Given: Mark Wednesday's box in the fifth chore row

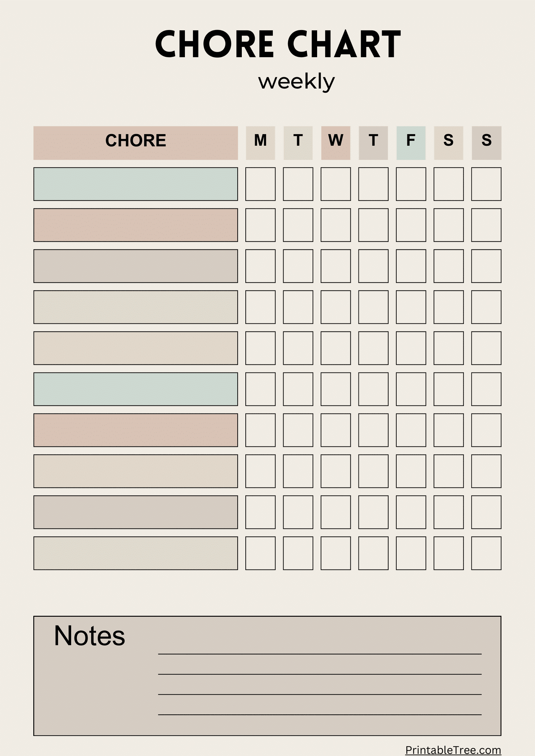Looking at the screenshot, I should [336, 348].
